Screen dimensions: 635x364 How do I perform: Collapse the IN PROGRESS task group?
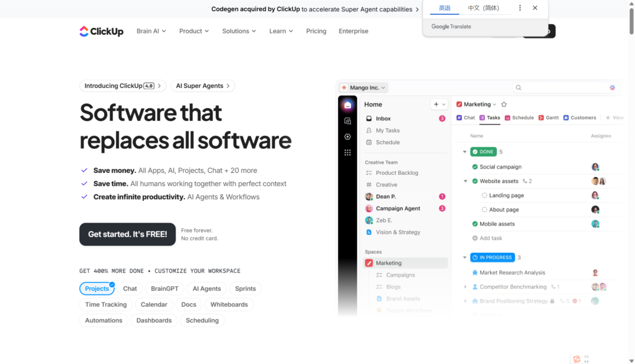[465, 257]
